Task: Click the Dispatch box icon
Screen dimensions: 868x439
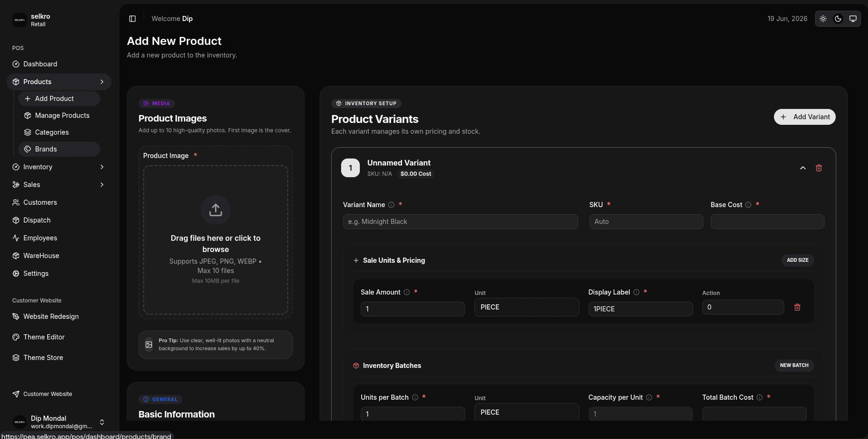Action: pyautogui.click(x=16, y=220)
